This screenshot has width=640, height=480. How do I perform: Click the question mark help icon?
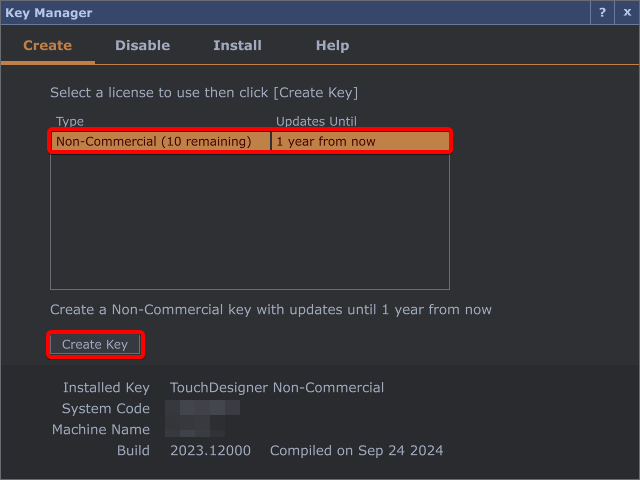(602, 12)
